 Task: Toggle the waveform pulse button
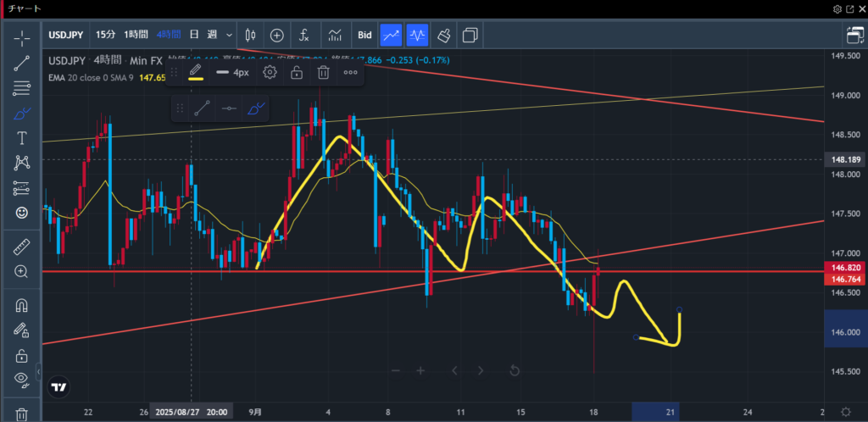[x=417, y=36]
